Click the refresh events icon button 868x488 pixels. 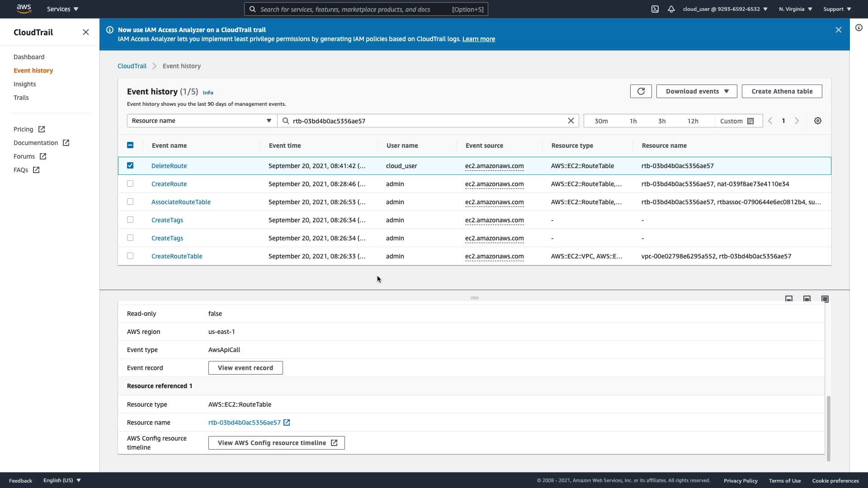641,91
